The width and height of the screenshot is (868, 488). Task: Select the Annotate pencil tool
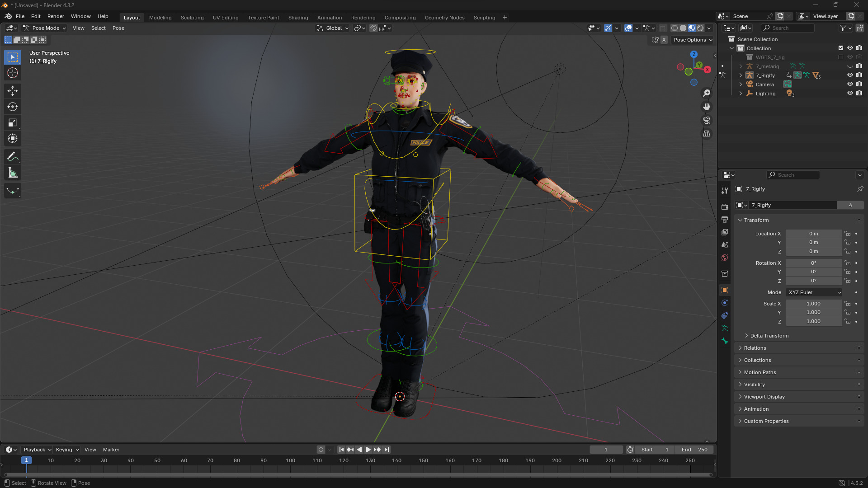point(13,157)
